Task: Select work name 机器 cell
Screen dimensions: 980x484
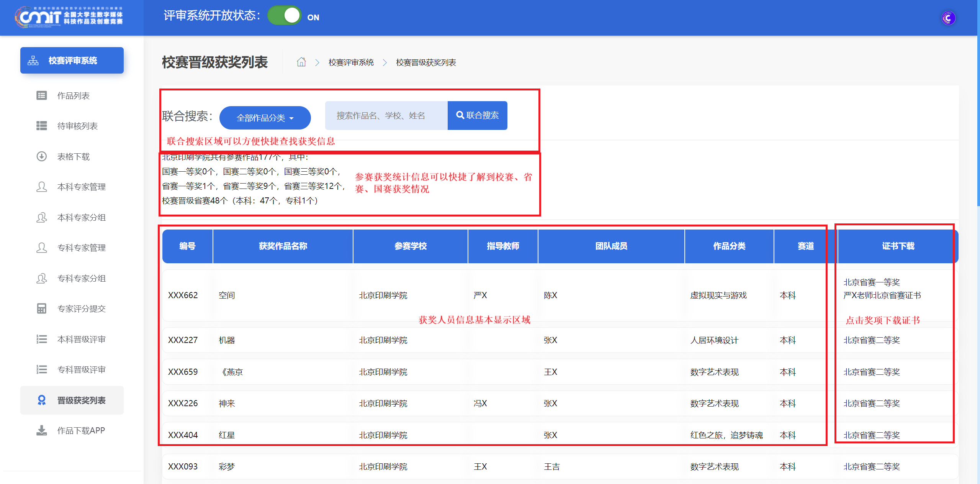Action: (226, 340)
